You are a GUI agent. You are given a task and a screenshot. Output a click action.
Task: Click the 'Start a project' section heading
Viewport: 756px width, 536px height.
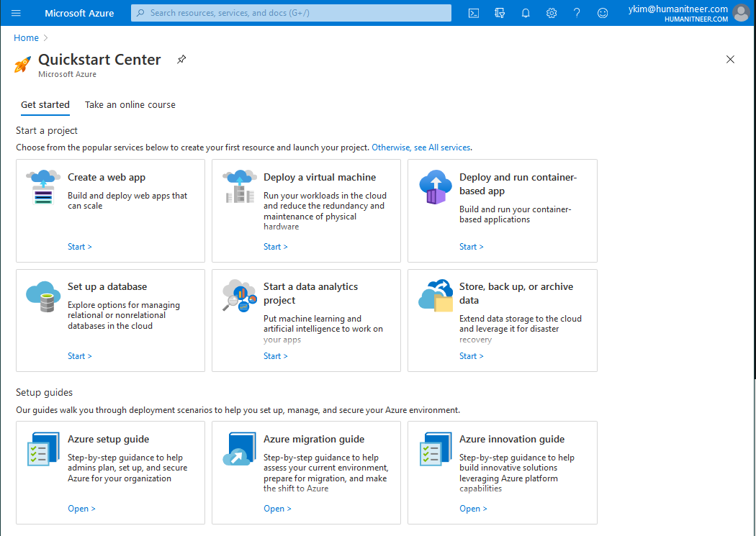click(47, 130)
